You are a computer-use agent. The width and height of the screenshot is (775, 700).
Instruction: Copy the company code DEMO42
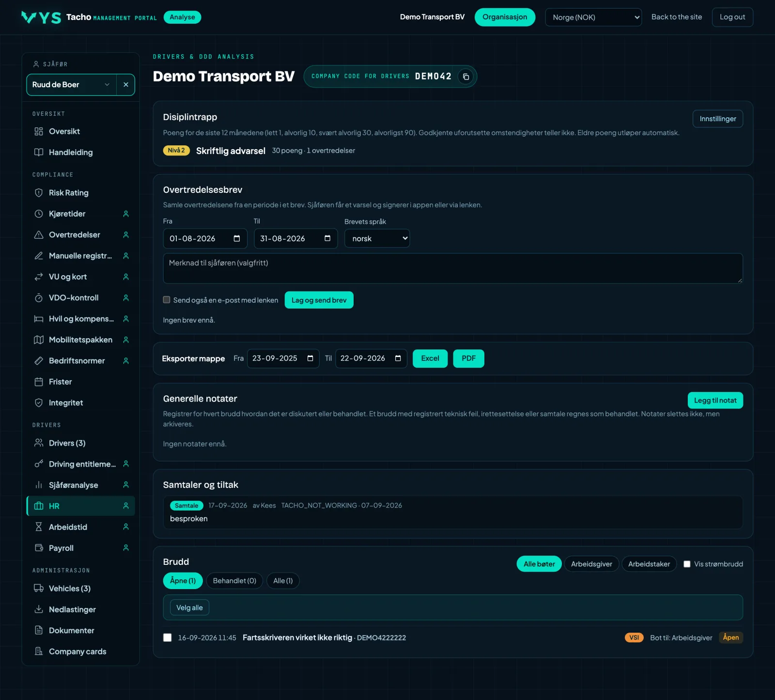tap(465, 77)
